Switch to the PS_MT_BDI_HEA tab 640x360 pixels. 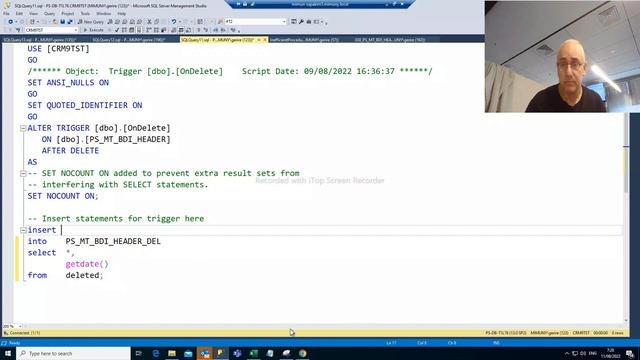(390, 40)
